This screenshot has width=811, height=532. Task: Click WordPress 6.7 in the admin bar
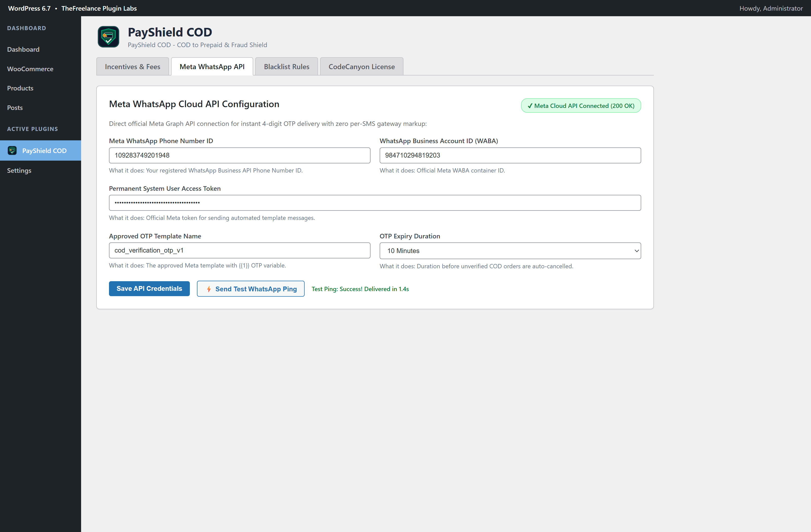click(x=29, y=8)
